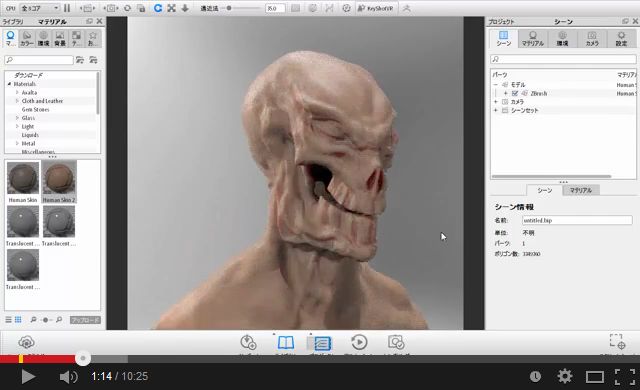Viewport: 640px width, 390px height.
Task: Click the 35.0 value field
Action: coord(275,8)
